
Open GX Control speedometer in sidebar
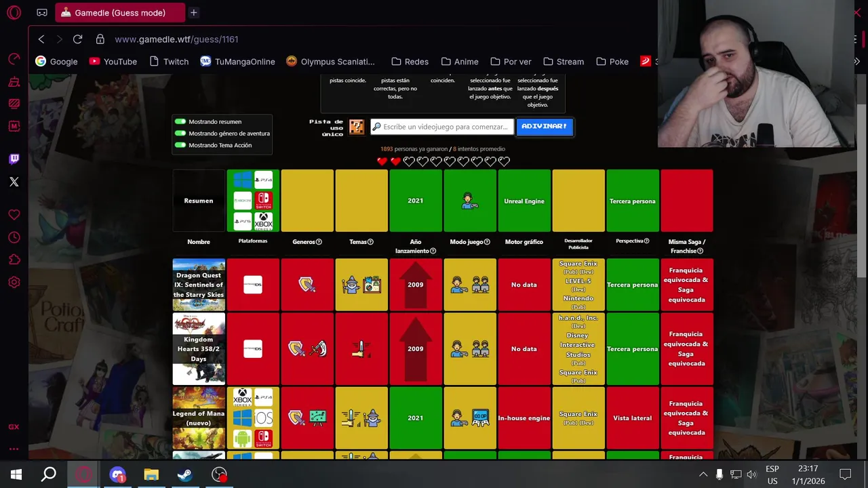pyautogui.click(x=14, y=59)
